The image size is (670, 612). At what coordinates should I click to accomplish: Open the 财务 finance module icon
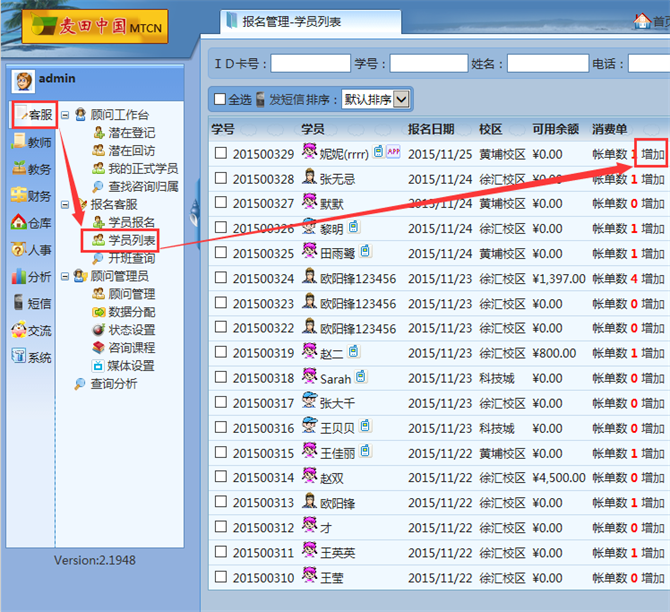pyautogui.click(x=19, y=196)
